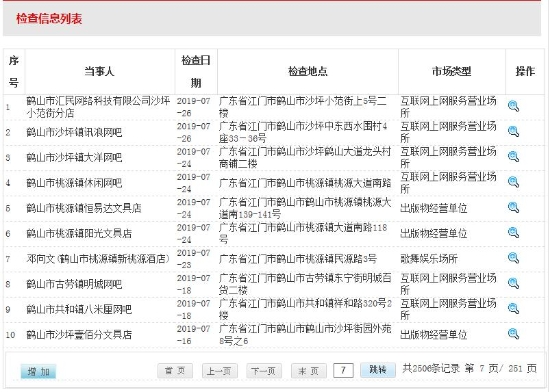Open magnifier icon for 壹佰分文具店 row
550x392 pixels.
[x=513, y=334]
